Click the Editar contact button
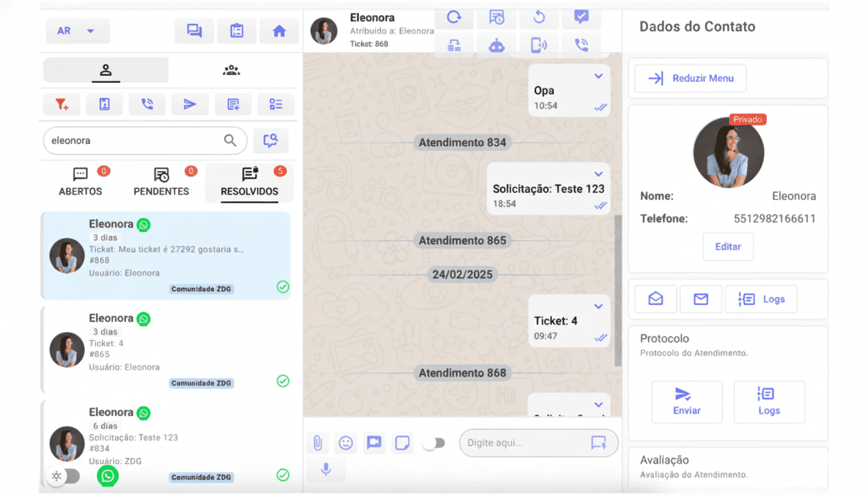 tap(728, 247)
